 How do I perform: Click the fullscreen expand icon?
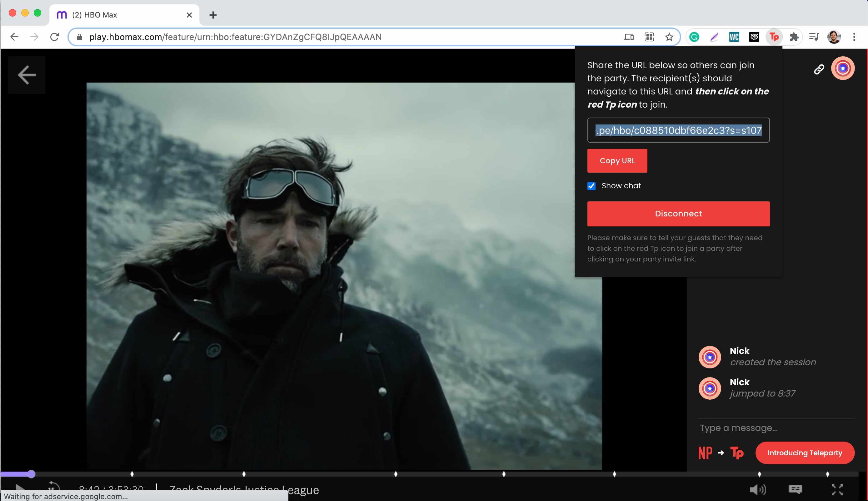click(838, 490)
